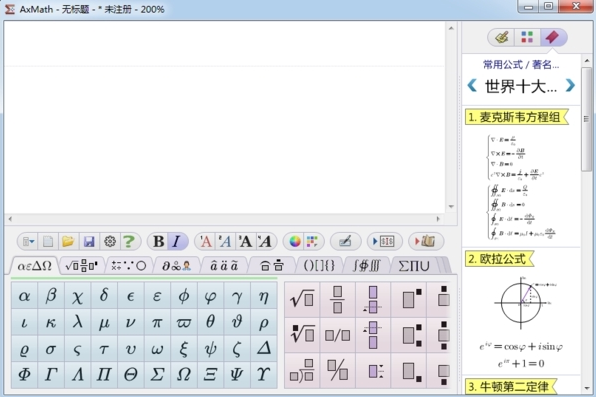The width and height of the screenshot is (596, 397).
Task: Insert capital Omega symbol
Action: [184, 375]
